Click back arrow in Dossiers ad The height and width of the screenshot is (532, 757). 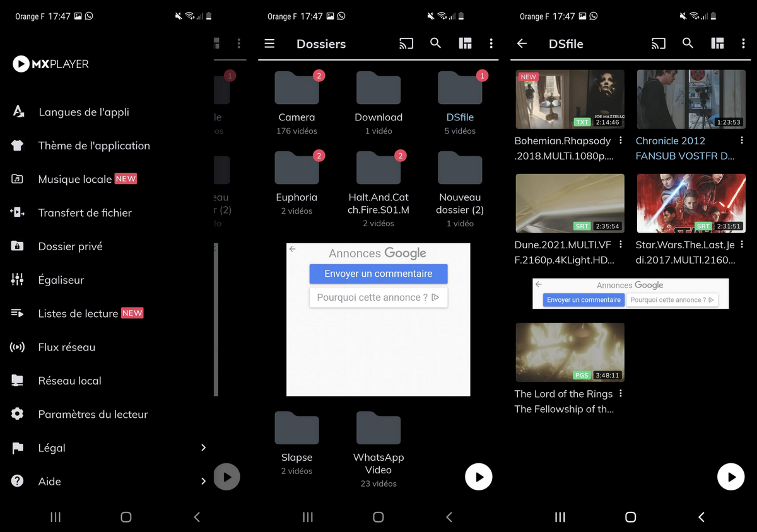pos(293,250)
